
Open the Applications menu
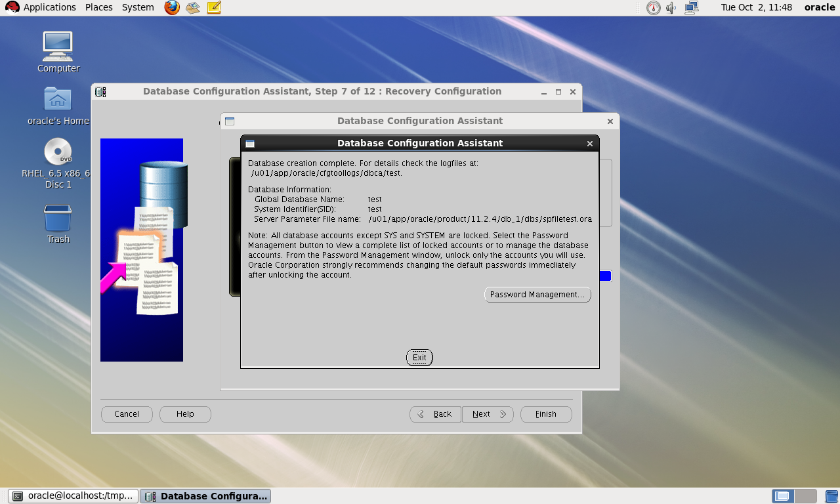pos(50,7)
